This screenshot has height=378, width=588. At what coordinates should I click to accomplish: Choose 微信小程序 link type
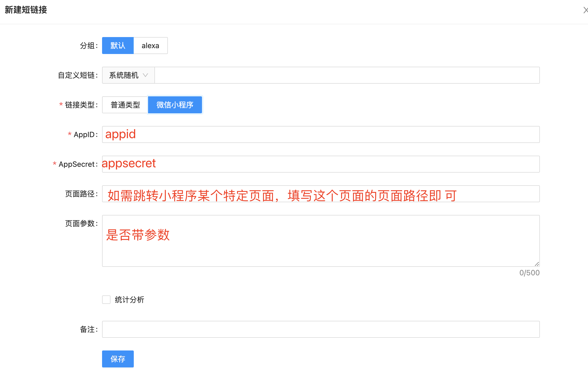pos(175,105)
